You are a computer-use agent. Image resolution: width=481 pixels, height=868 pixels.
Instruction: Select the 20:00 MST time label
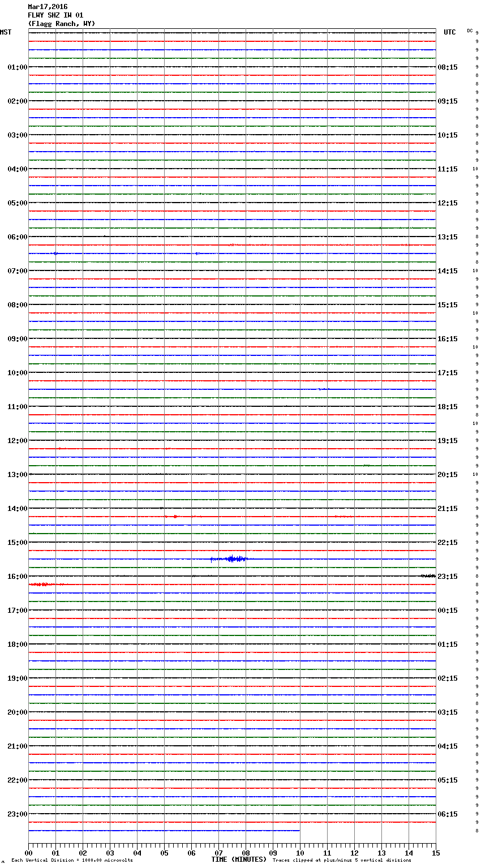click(17, 712)
